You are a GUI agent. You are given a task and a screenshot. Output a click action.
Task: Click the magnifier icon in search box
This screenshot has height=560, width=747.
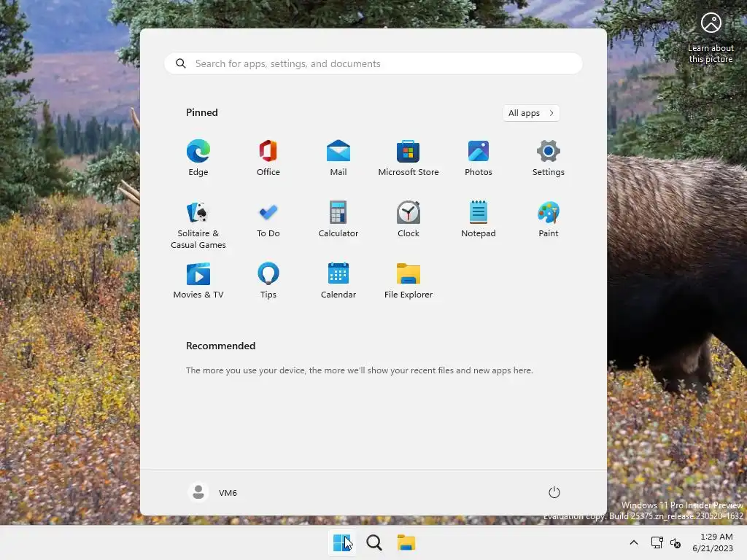181,63
